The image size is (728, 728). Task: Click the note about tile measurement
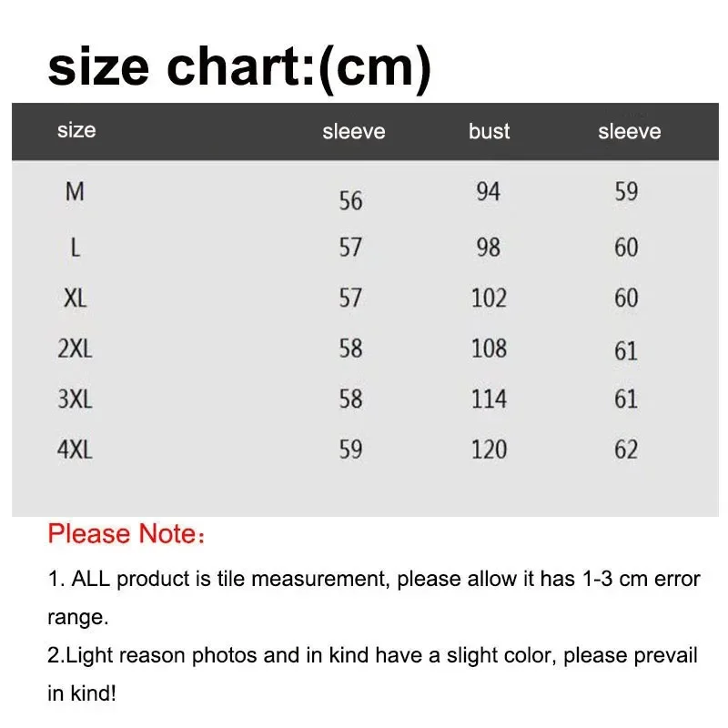pyautogui.click(x=371, y=580)
